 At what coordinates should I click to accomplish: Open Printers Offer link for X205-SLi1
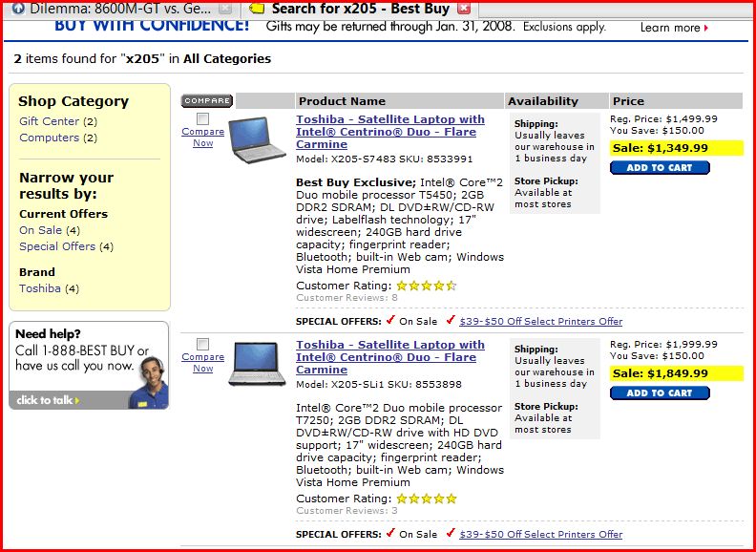tap(541, 534)
